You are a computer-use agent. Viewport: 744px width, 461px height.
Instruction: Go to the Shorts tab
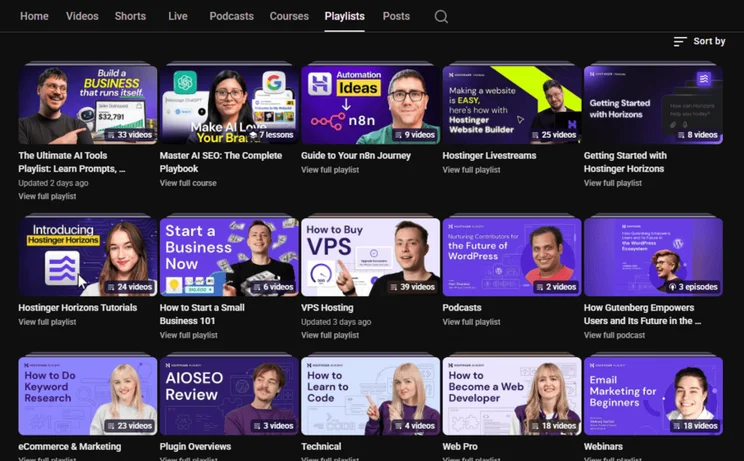(x=130, y=16)
